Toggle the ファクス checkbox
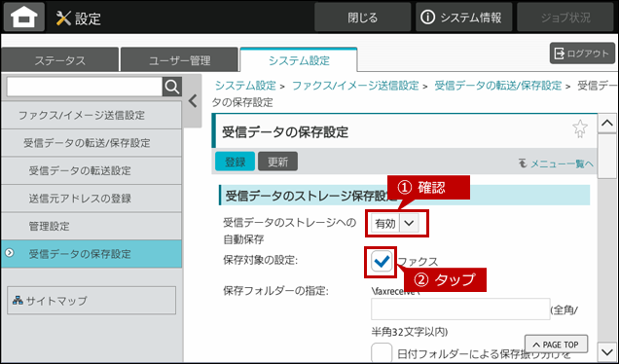Screen dimensions: 619x364 click(x=382, y=262)
